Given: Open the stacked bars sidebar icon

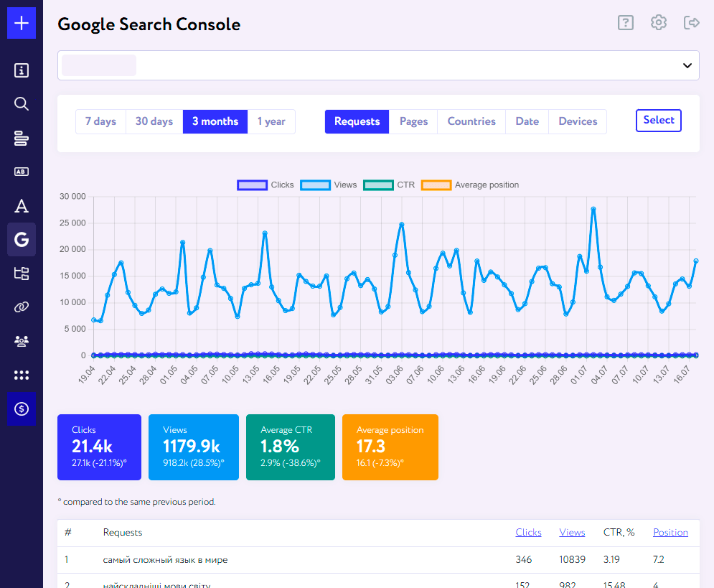Looking at the screenshot, I should click(x=22, y=138).
